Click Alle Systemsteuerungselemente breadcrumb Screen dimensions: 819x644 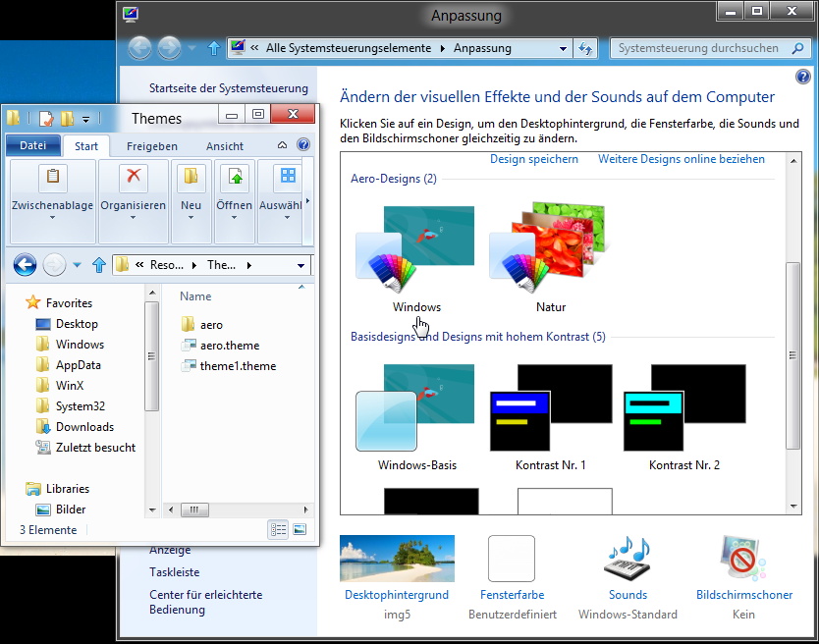pos(349,48)
